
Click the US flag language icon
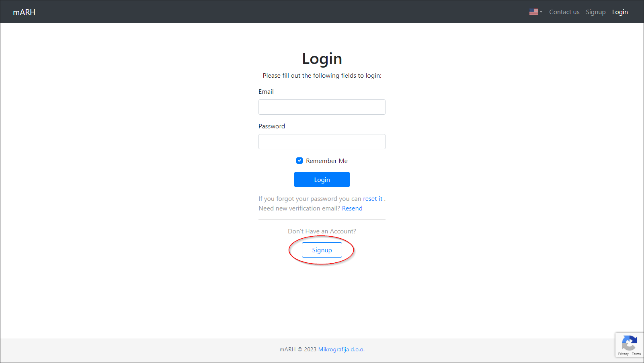(x=533, y=12)
